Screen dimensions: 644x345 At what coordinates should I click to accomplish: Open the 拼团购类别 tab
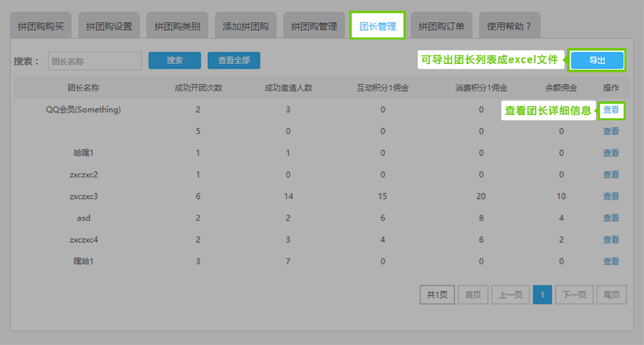pos(177,26)
